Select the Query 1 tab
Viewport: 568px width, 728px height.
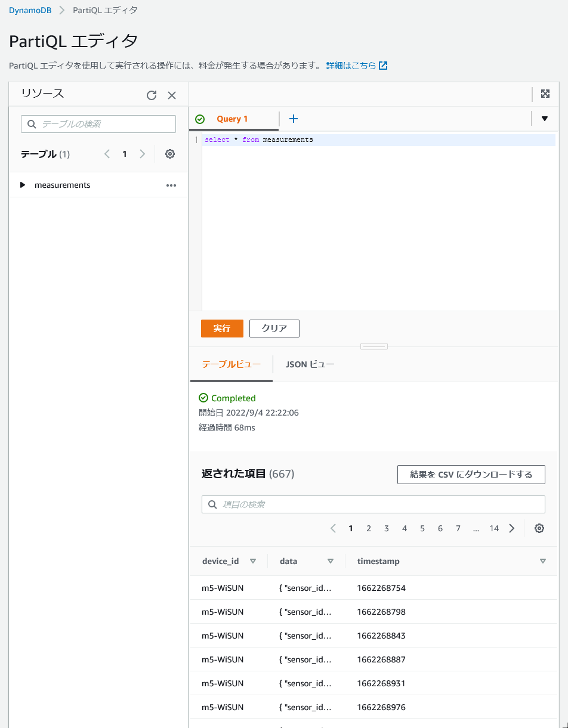tap(232, 119)
